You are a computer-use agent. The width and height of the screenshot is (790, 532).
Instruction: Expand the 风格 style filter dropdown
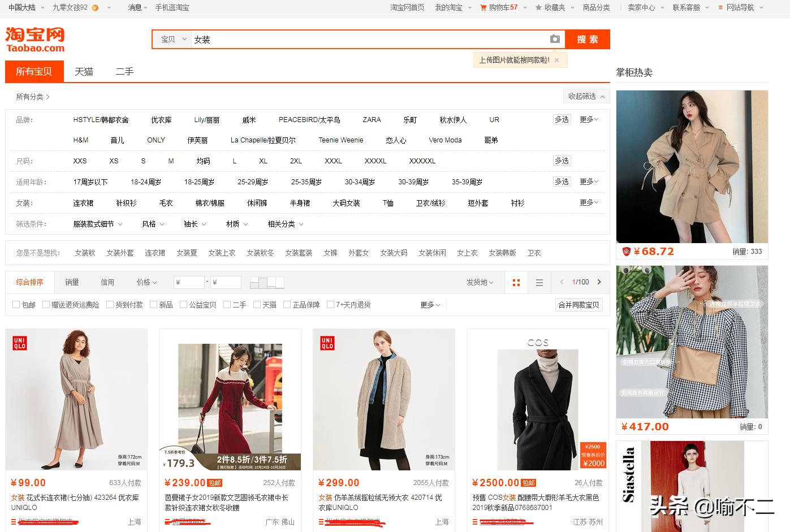[x=152, y=224]
